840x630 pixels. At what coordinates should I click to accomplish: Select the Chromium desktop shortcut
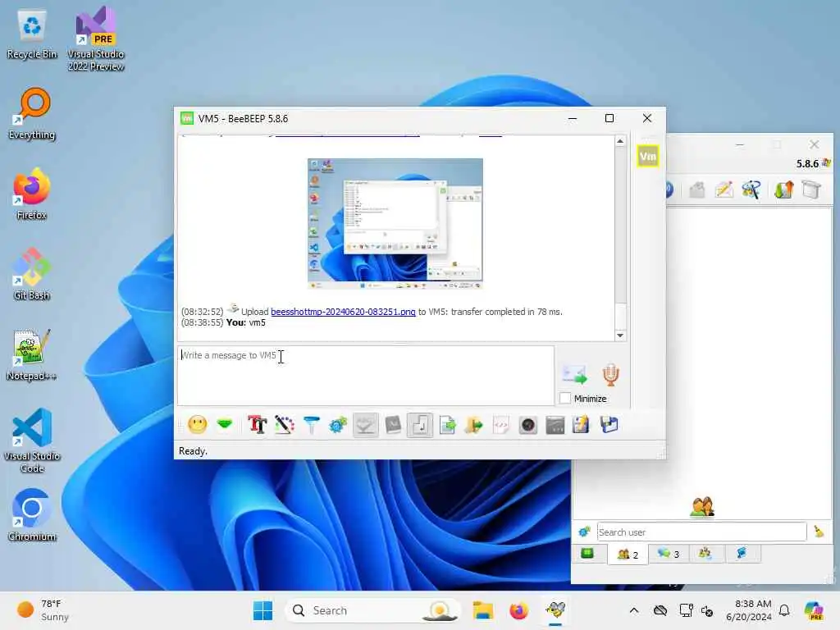pyautogui.click(x=32, y=515)
